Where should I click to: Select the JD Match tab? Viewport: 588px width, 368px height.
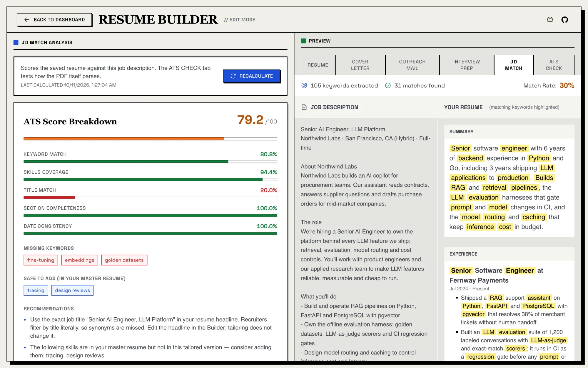514,65
